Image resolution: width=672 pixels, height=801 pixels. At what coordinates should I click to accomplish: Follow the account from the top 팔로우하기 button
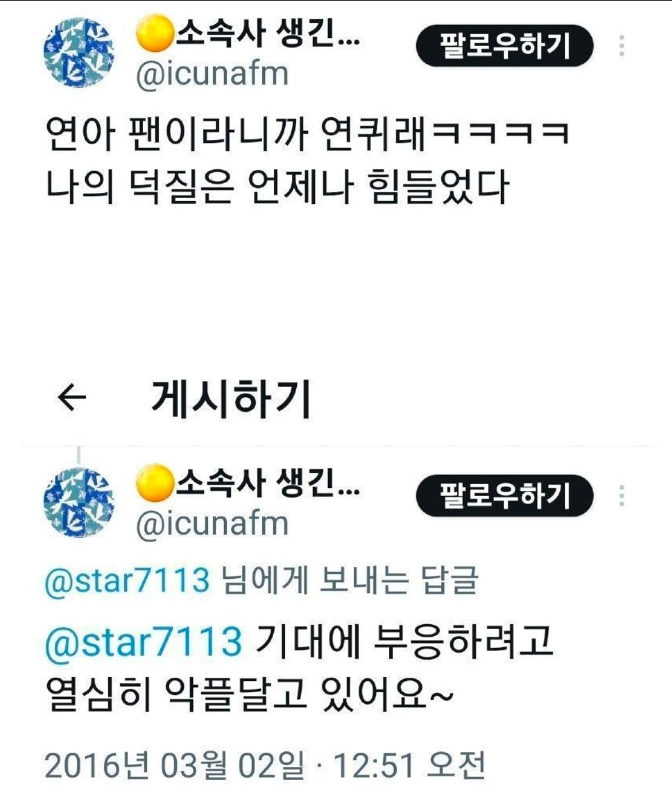[505, 46]
